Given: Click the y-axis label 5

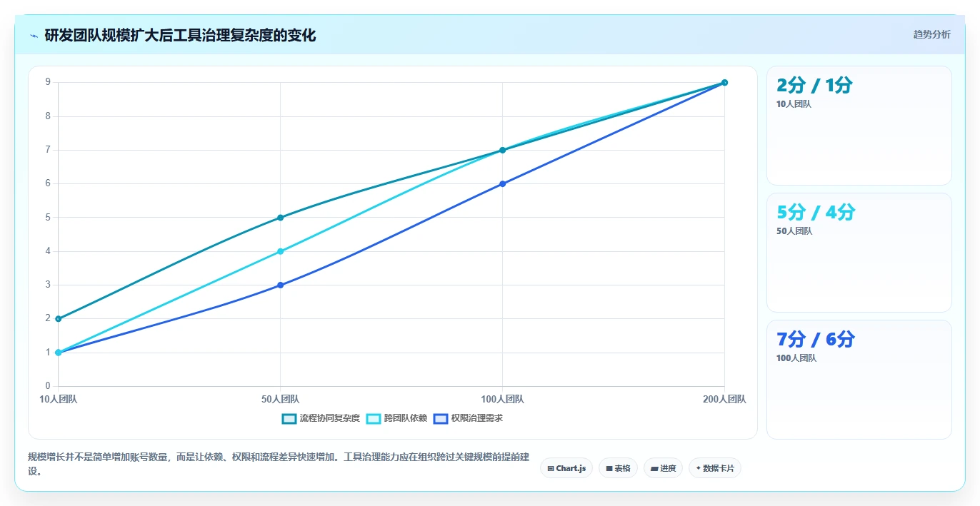Looking at the screenshot, I should (48, 217).
